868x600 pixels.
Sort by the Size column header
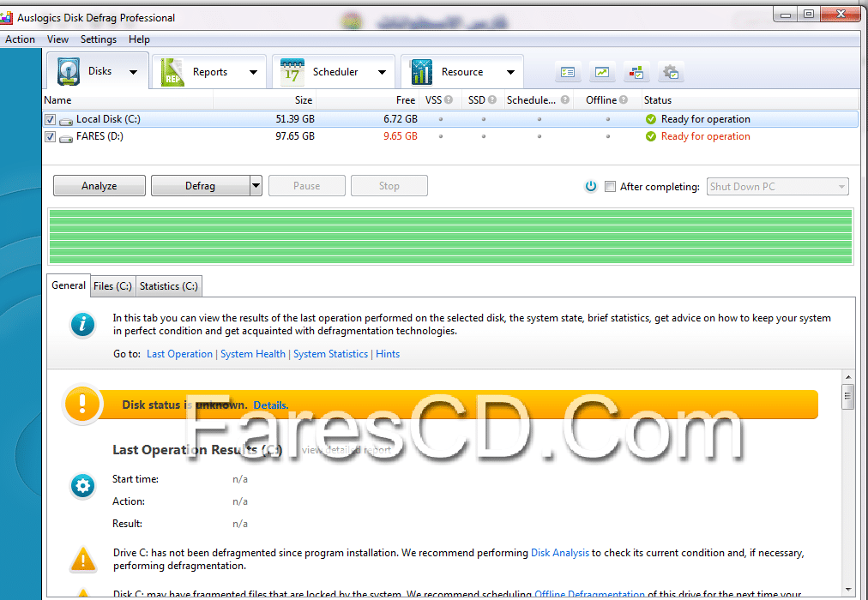265,100
